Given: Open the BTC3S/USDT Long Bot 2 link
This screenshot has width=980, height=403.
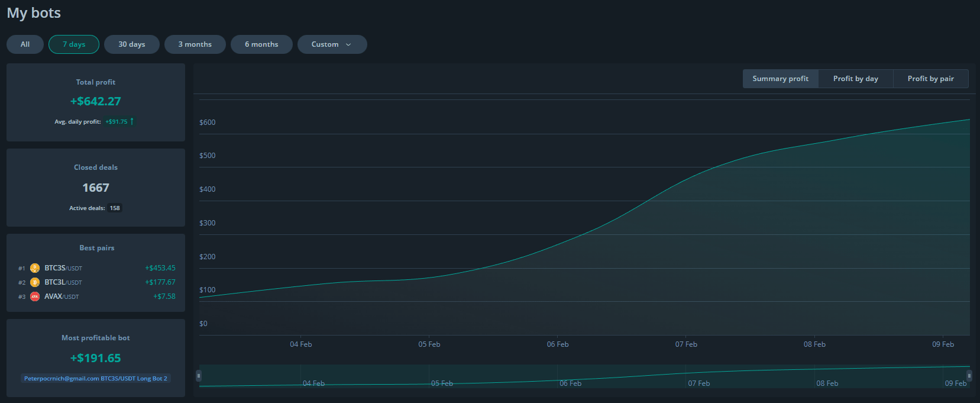Looking at the screenshot, I should pyautogui.click(x=96, y=378).
